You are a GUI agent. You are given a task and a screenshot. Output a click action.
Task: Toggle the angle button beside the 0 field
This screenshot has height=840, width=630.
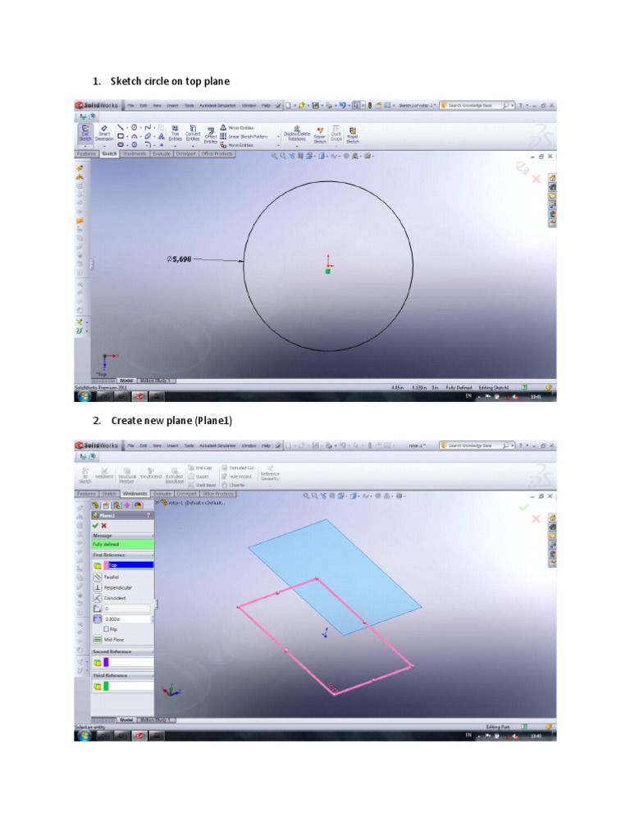(98, 609)
